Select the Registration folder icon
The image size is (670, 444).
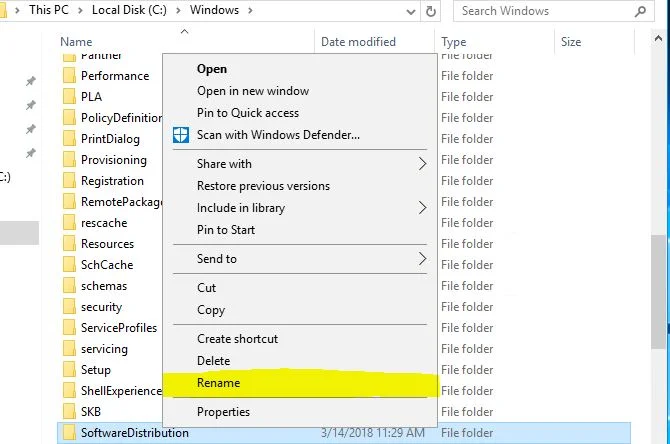pos(69,181)
